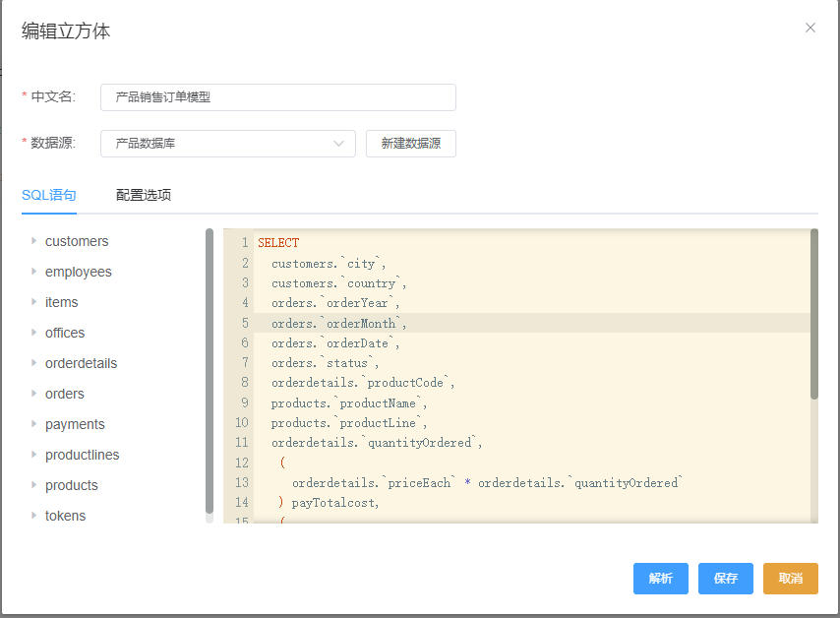Save the cube with 保存
The image size is (840, 618).
[x=725, y=579]
